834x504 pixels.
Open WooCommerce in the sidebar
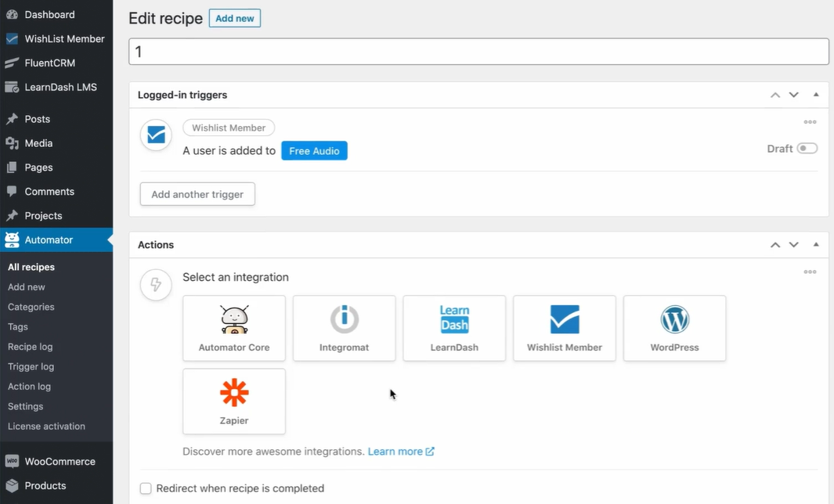(60, 462)
